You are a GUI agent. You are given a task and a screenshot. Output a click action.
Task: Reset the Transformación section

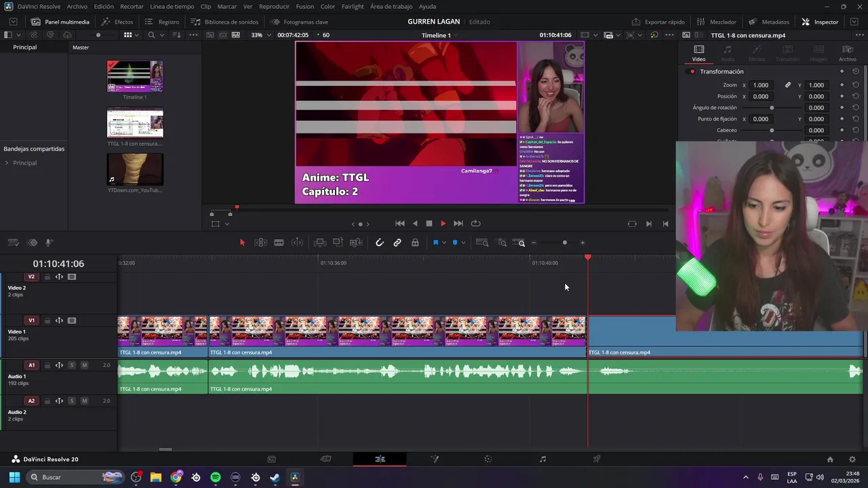pos(856,72)
